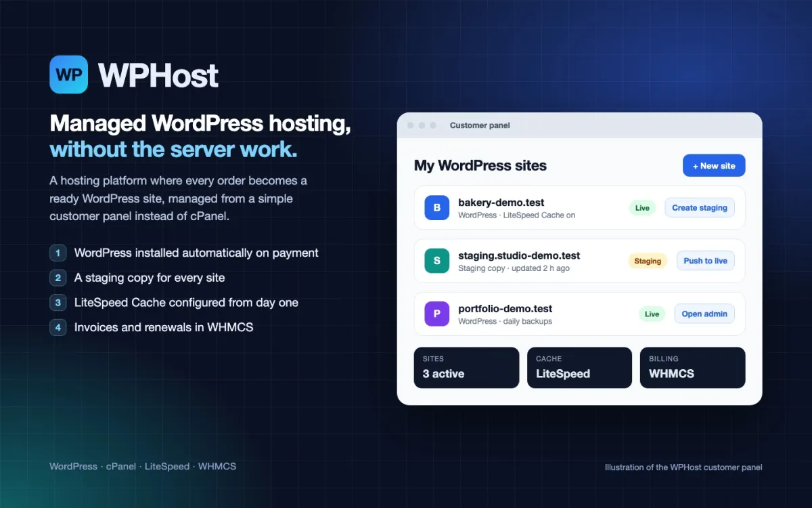Screen dimensions: 812x508
Task: Click the WPHost brand name
Action: [x=158, y=75]
